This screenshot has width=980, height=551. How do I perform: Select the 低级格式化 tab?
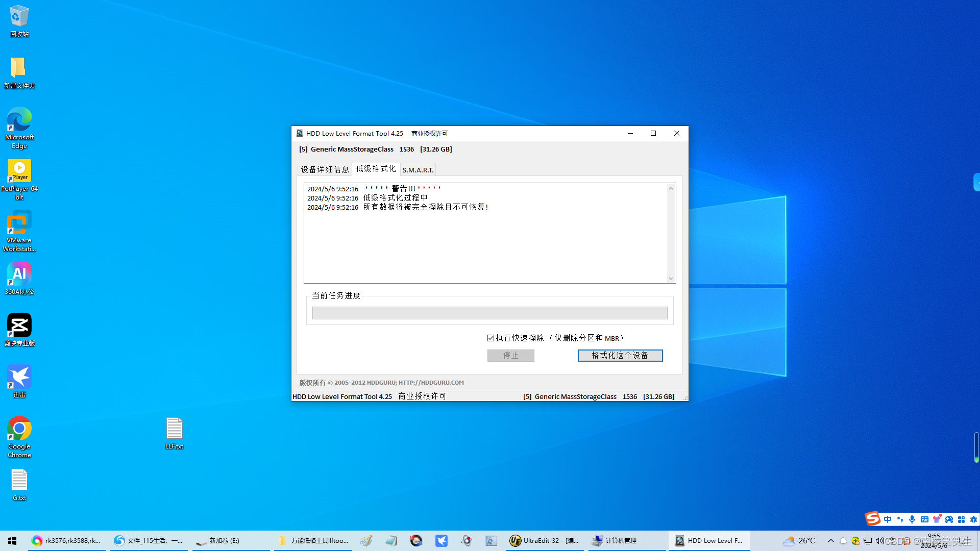tap(376, 169)
